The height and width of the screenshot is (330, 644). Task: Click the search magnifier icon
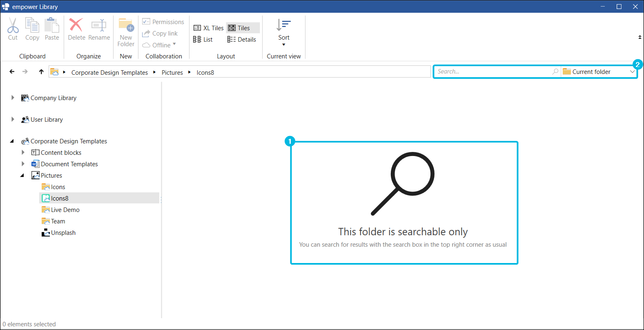point(555,71)
